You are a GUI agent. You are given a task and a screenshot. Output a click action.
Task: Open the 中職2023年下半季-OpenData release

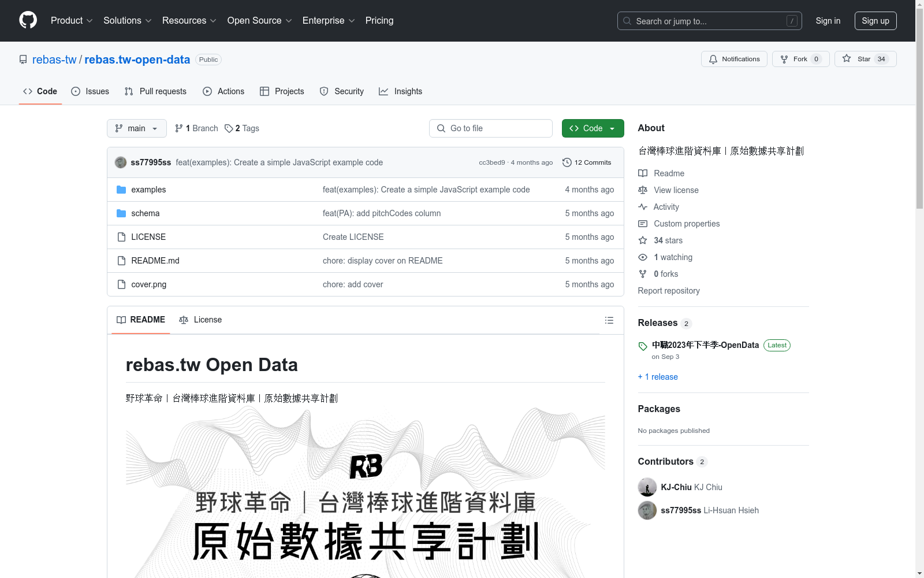(x=705, y=345)
